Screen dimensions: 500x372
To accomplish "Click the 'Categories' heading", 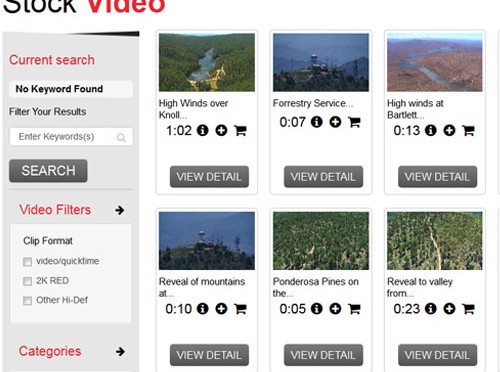I will click(50, 351).
